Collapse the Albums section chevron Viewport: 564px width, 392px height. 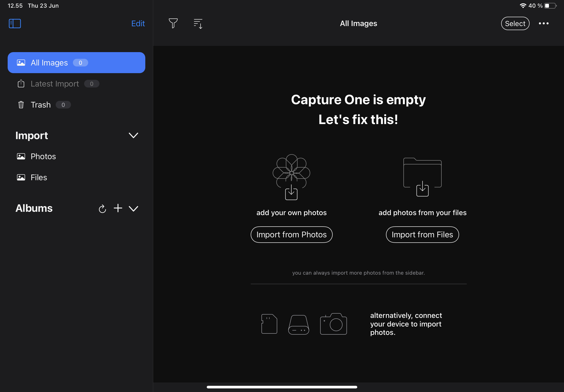pos(133,208)
